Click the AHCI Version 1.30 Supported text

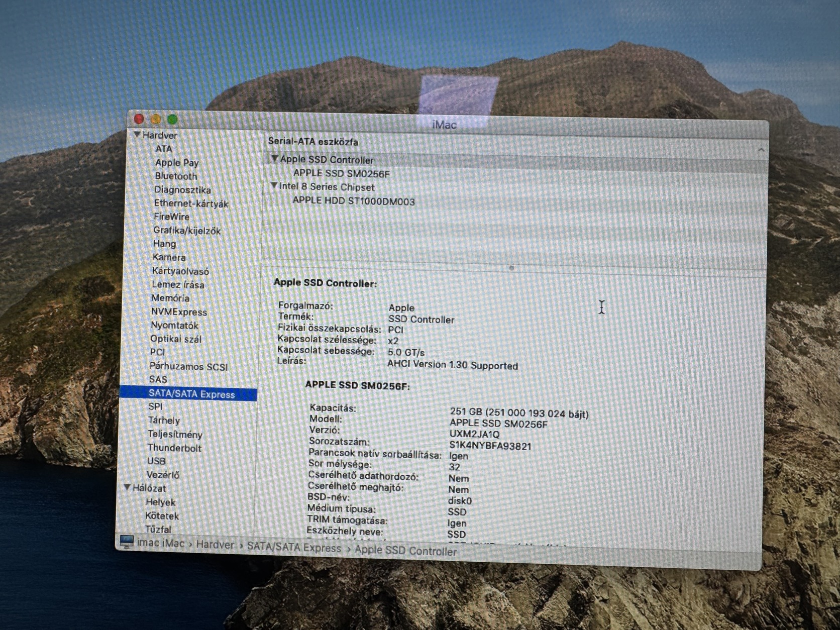[x=453, y=365]
